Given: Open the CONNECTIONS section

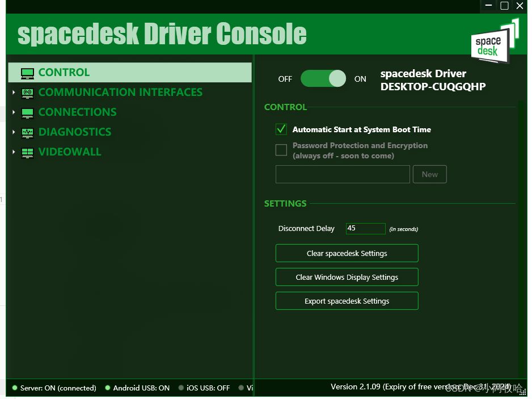Looking at the screenshot, I should [77, 112].
